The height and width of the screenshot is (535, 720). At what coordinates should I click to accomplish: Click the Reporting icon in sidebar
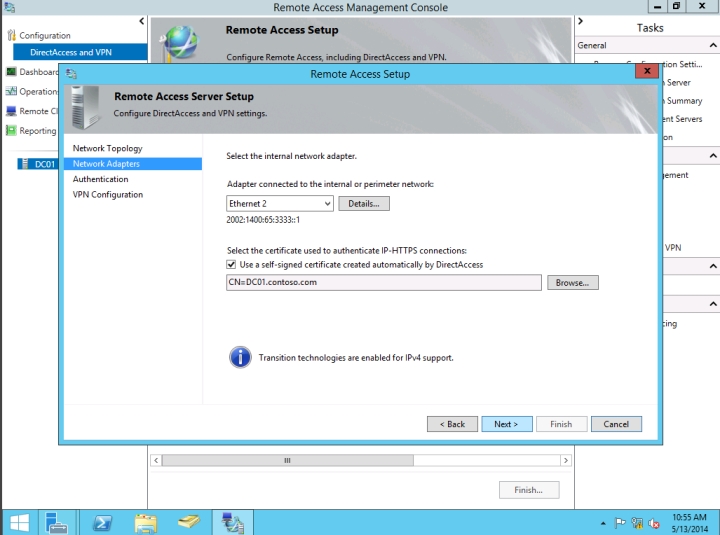tap(11, 131)
